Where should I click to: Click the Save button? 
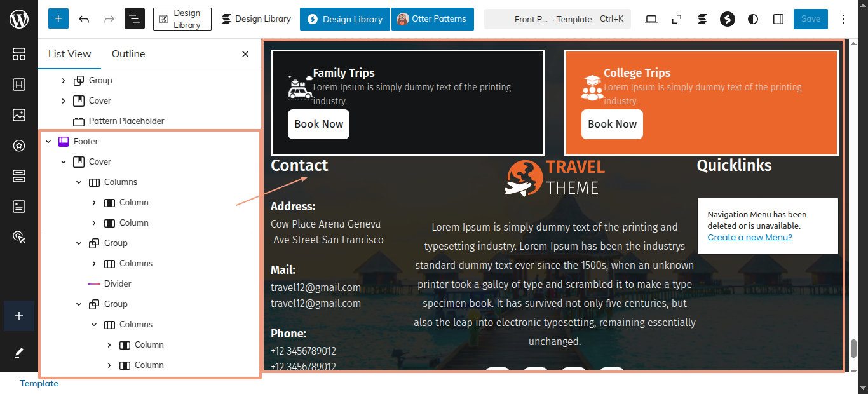tap(811, 19)
